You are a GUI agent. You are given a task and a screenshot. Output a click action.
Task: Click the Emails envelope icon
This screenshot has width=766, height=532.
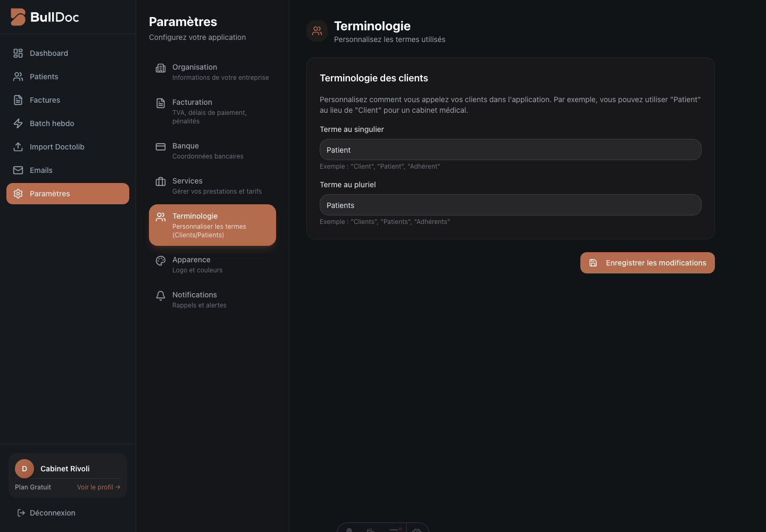(x=18, y=170)
